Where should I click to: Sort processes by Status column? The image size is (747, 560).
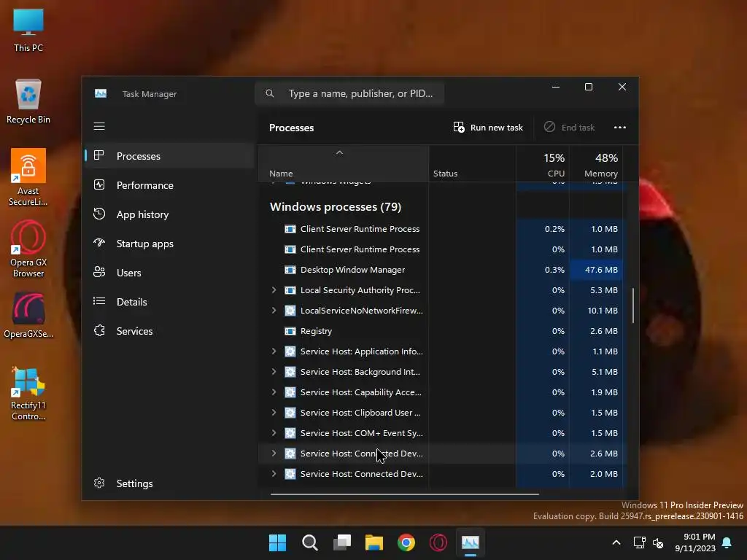pos(472,163)
